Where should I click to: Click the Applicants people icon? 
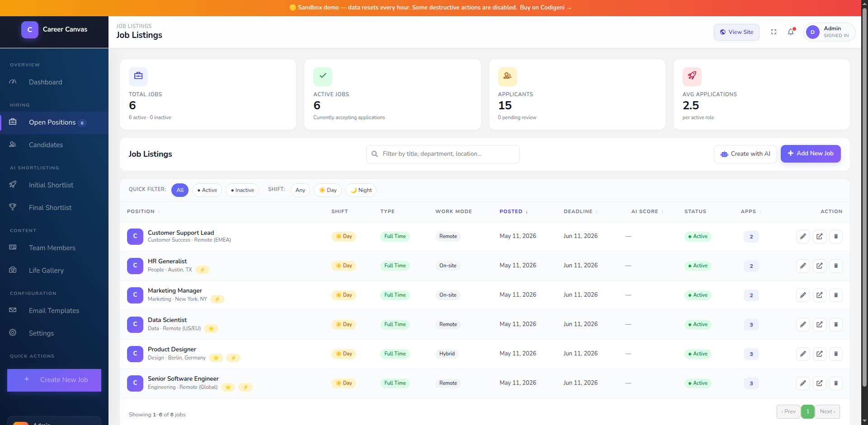[x=508, y=76]
